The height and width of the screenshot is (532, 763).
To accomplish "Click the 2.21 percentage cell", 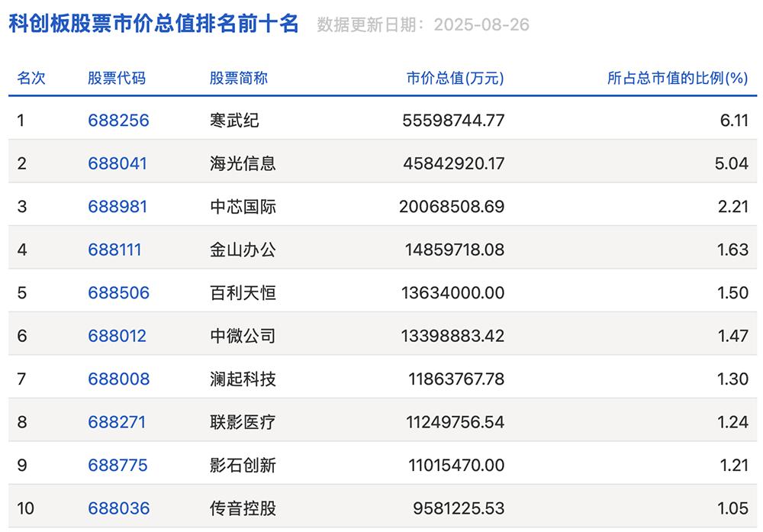I will tap(733, 206).
